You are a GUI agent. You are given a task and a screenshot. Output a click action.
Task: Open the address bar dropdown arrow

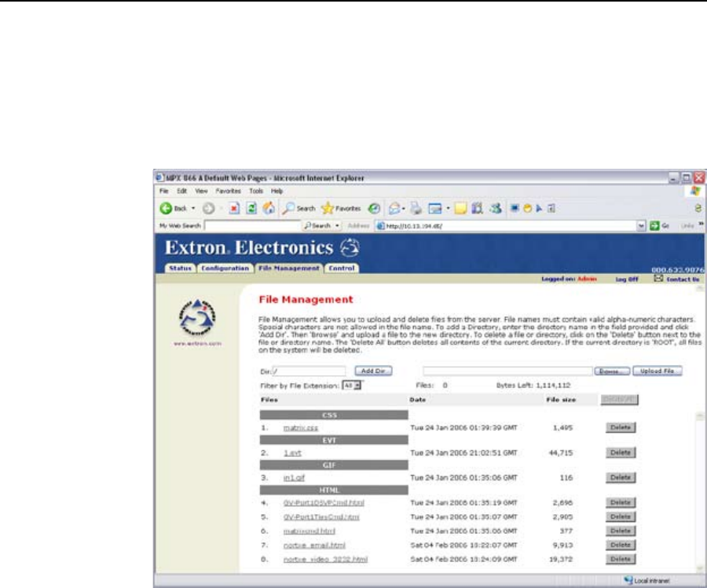tap(642, 226)
